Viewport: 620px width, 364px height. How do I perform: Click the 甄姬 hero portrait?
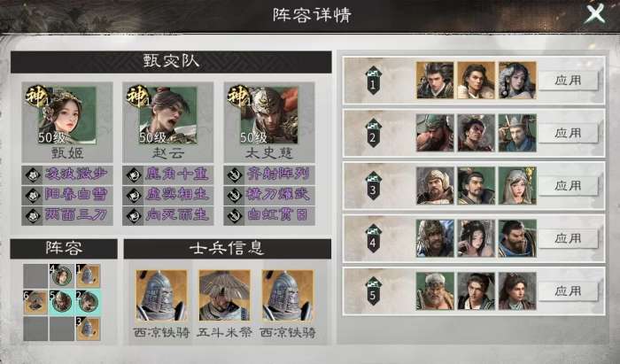[67, 114]
